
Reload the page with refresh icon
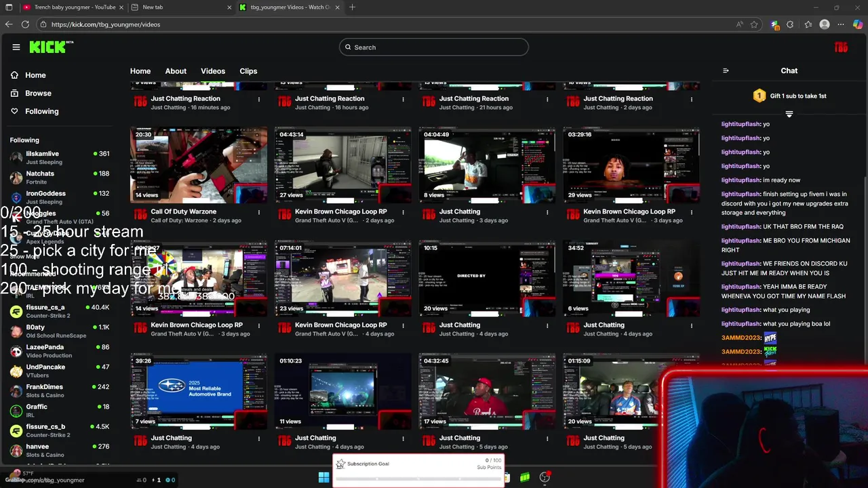coord(25,24)
